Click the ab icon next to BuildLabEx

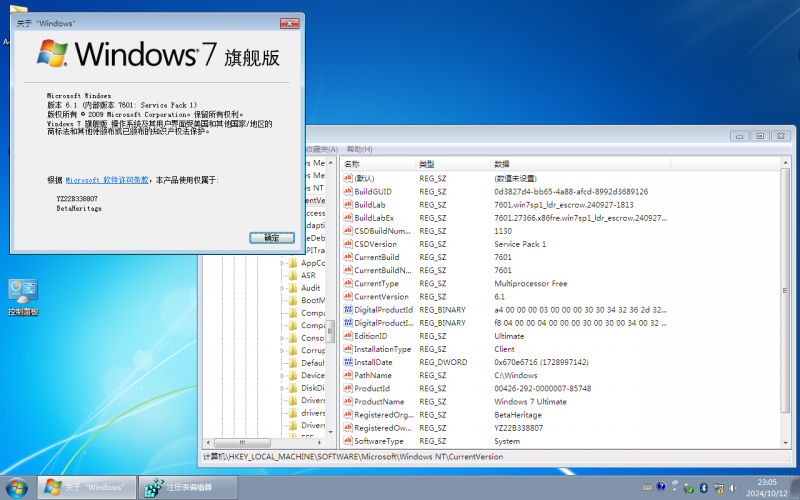point(348,218)
